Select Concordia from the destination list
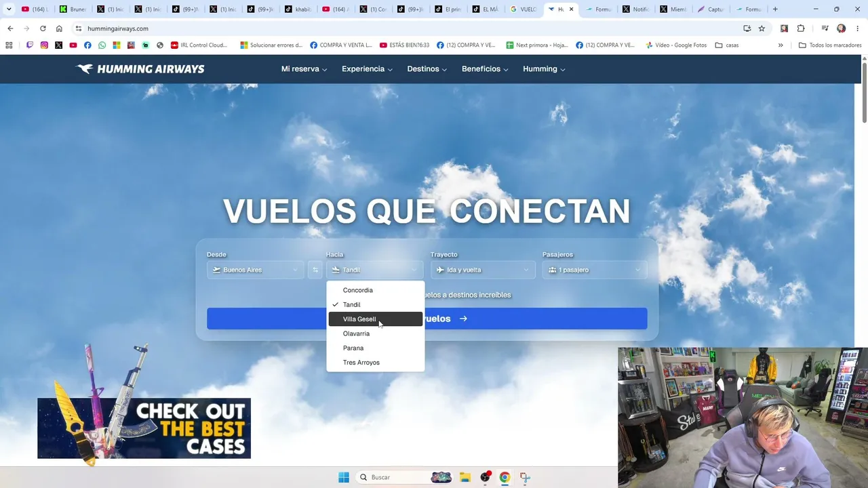The width and height of the screenshot is (868, 488). tap(375, 290)
